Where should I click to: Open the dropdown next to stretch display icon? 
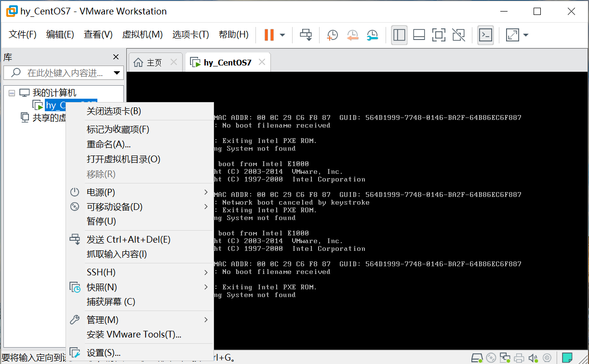click(x=526, y=35)
